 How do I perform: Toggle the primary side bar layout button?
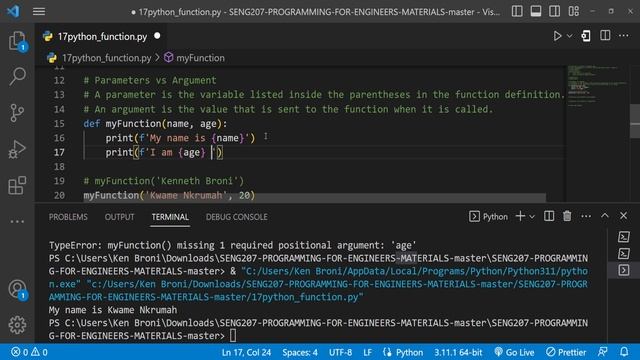pos(517,11)
